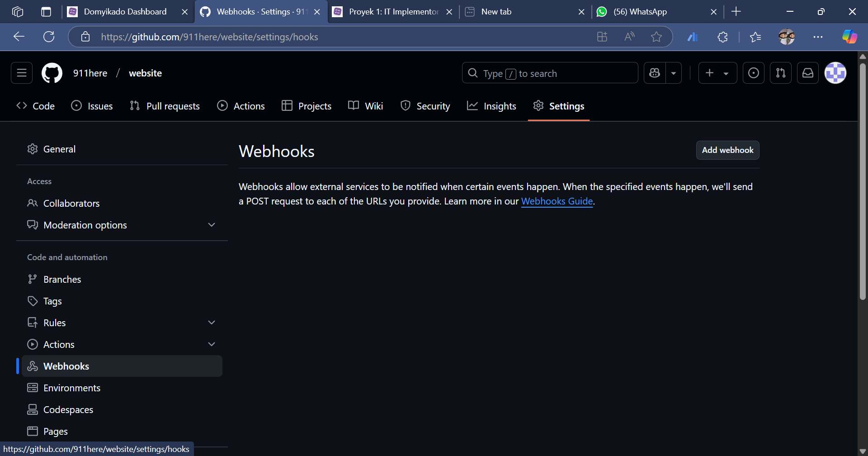Expand the Rules section chevron
This screenshot has width=868, height=456.
(211, 323)
